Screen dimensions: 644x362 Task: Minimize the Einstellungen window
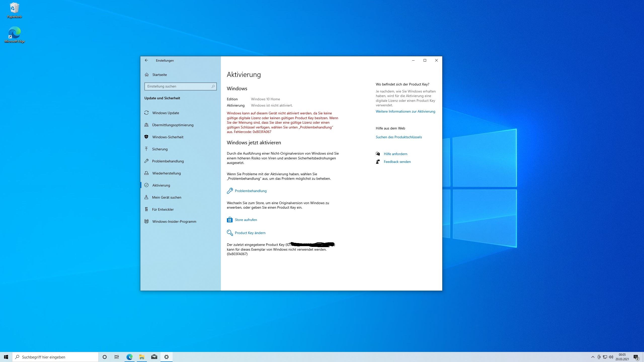tap(413, 60)
